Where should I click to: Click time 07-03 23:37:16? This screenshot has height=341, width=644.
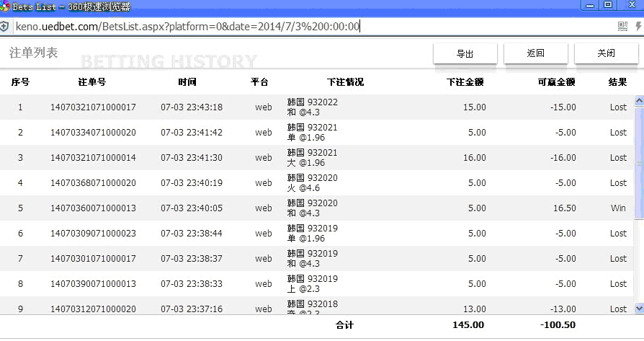192,309
